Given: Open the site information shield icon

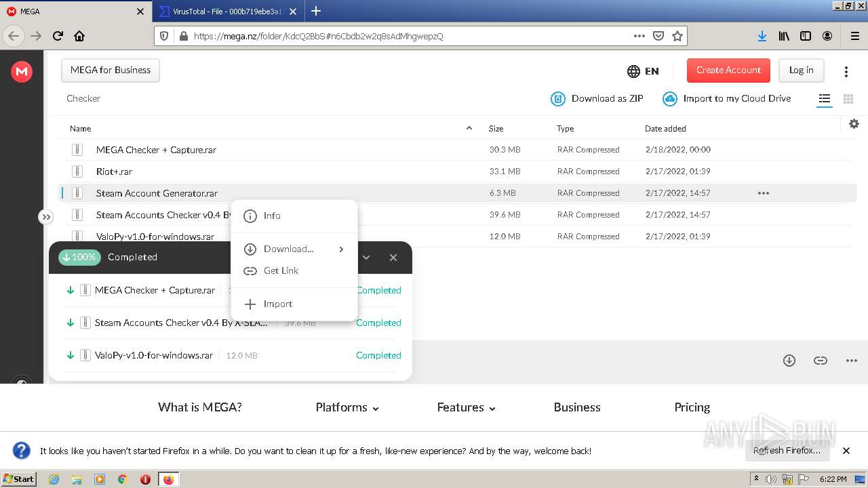Looking at the screenshot, I should (163, 36).
